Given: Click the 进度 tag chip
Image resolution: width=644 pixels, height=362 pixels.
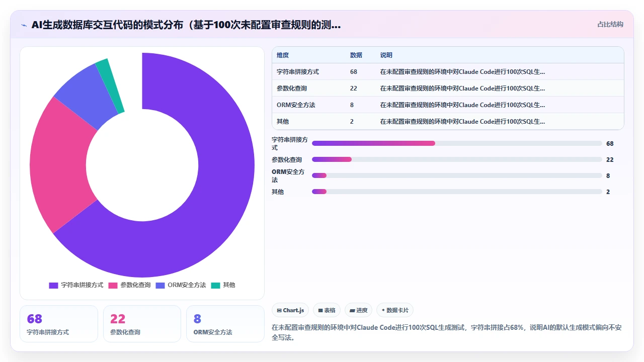Looking at the screenshot, I should pyautogui.click(x=359, y=310).
